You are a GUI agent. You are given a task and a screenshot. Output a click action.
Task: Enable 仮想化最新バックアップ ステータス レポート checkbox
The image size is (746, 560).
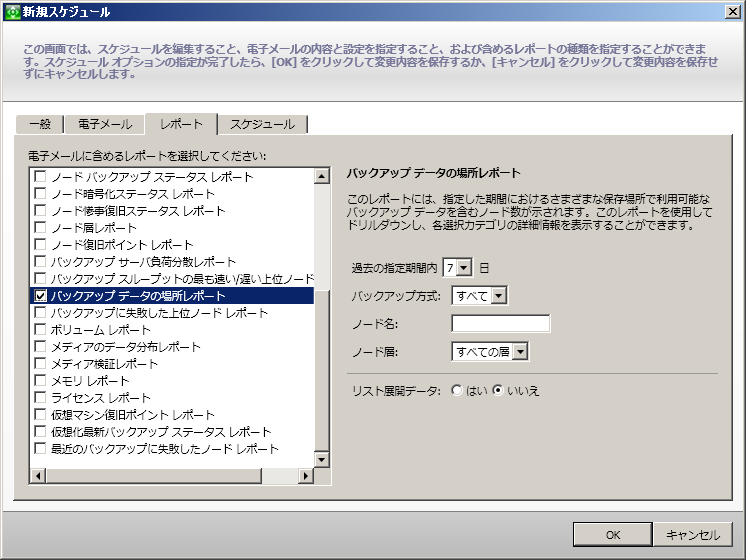click(x=40, y=432)
